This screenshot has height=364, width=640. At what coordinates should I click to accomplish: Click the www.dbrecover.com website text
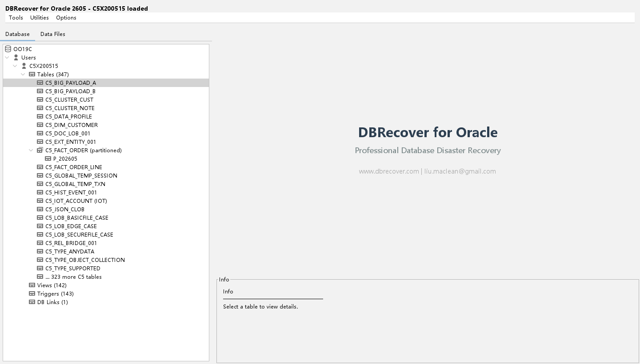[389, 171]
